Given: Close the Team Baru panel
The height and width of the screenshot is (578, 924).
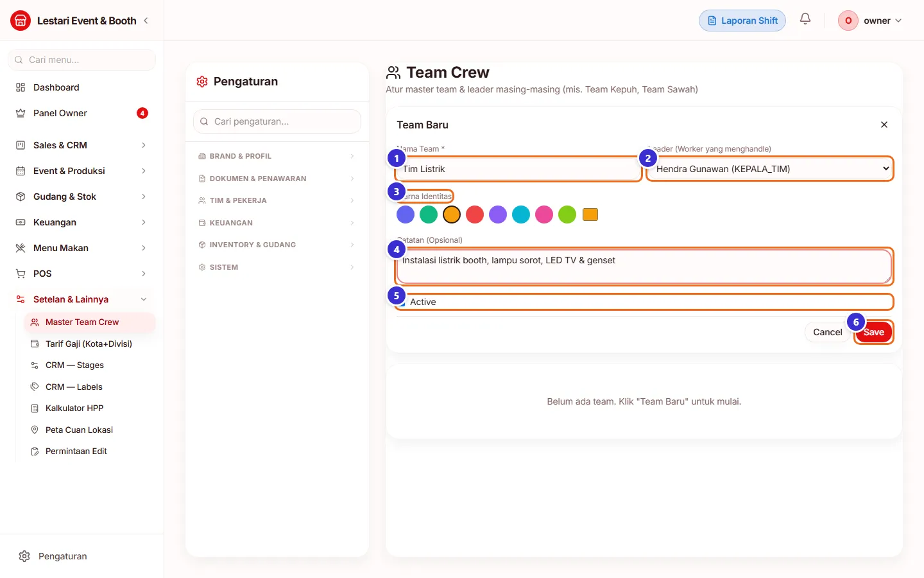Looking at the screenshot, I should (884, 125).
